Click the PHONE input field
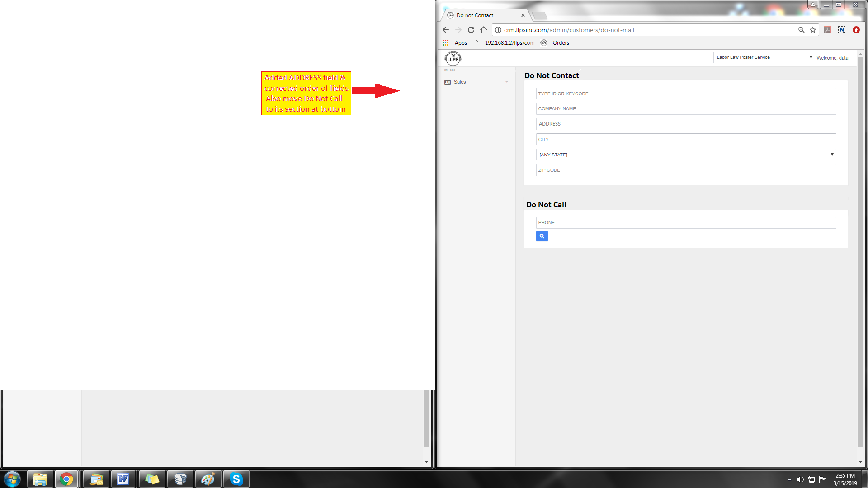The height and width of the screenshot is (488, 868). 686,223
